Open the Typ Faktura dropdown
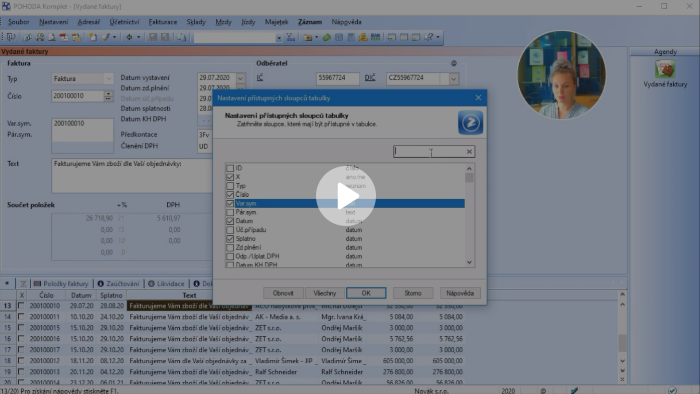This screenshot has width=700, height=394. [108, 79]
